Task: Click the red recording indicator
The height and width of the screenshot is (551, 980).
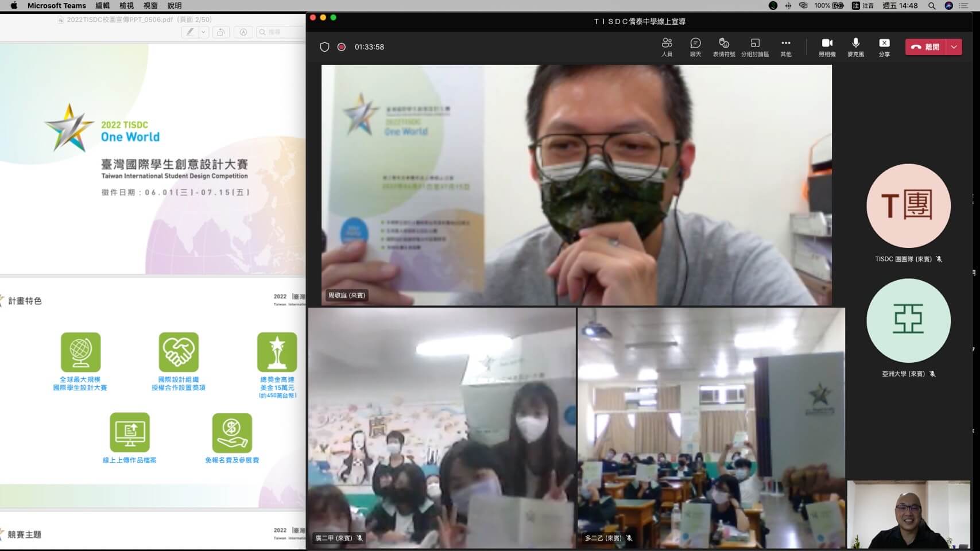Action: pyautogui.click(x=342, y=47)
